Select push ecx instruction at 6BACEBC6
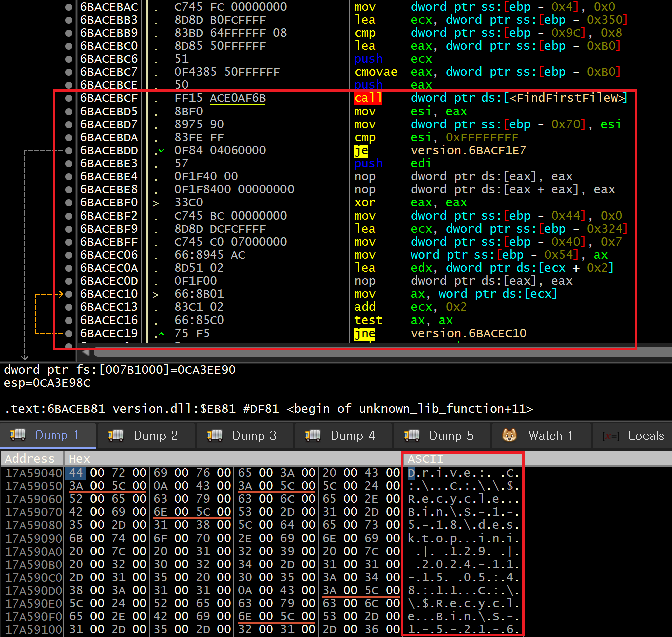Image resolution: width=672 pixels, height=637 pixels. pyautogui.click(x=373, y=59)
